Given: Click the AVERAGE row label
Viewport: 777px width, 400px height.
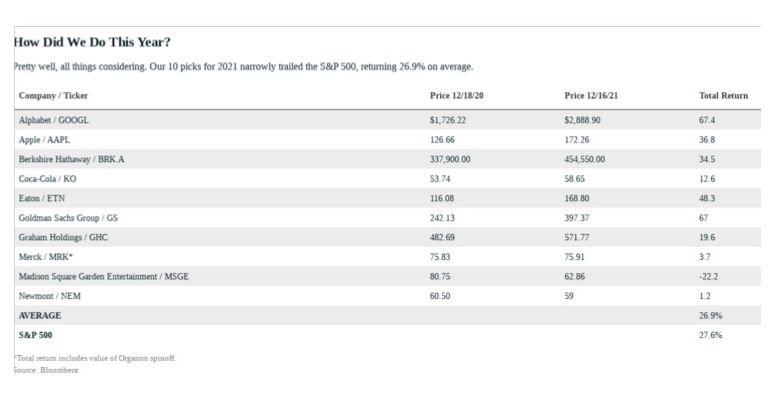Looking at the screenshot, I should pyautogui.click(x=40, y=316).
